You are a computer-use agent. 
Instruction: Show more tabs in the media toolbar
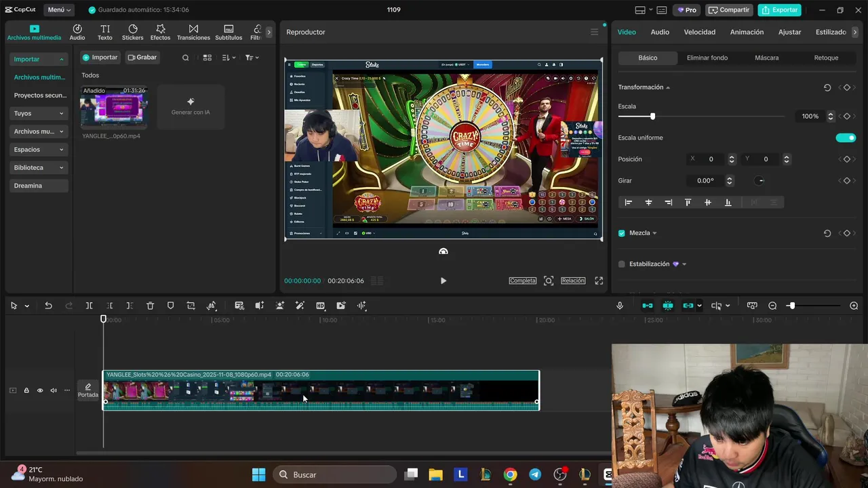click(x=269, y=32)
